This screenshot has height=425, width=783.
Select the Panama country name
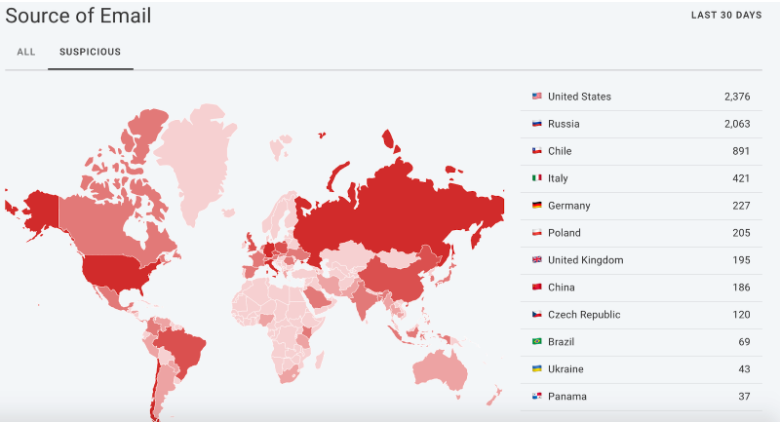click(x=567, y=397)
